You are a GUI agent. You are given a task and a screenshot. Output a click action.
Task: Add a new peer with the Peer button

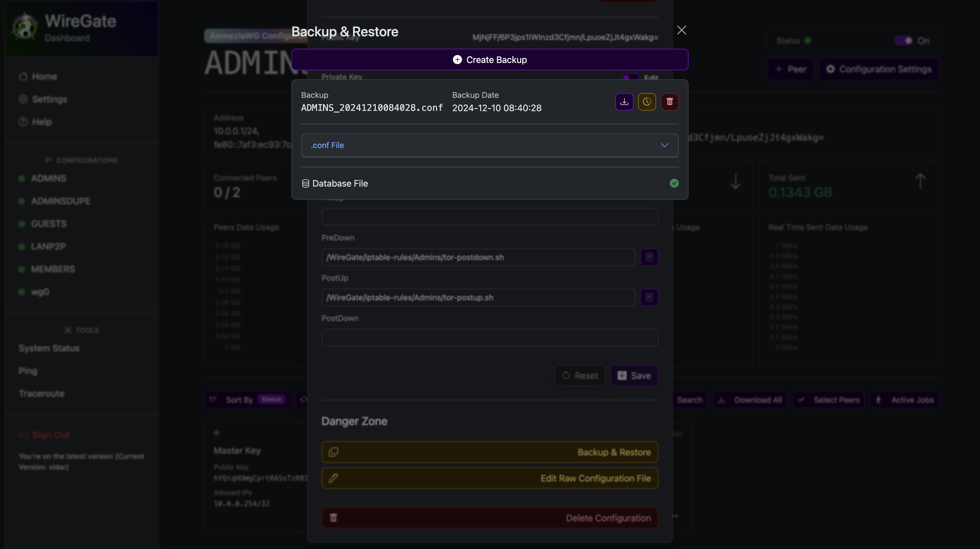pos(790,69)
